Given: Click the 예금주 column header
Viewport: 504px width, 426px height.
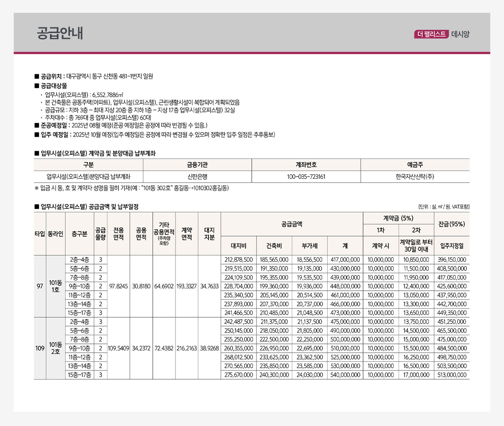Looking at the screenshot, I should pyautogui.click(x=415, y=165).
